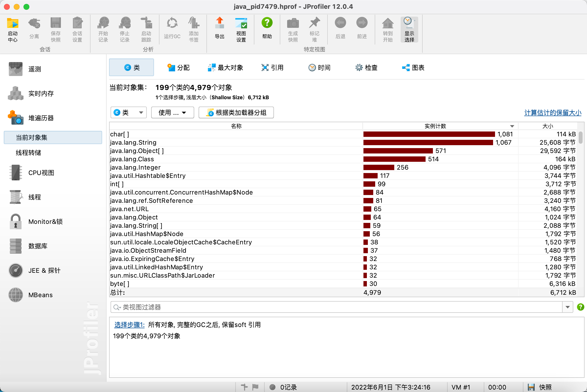Click the 计算估计的保留大小 link
The height and width of the screenshot is (392, 587).
click(553, 112)
